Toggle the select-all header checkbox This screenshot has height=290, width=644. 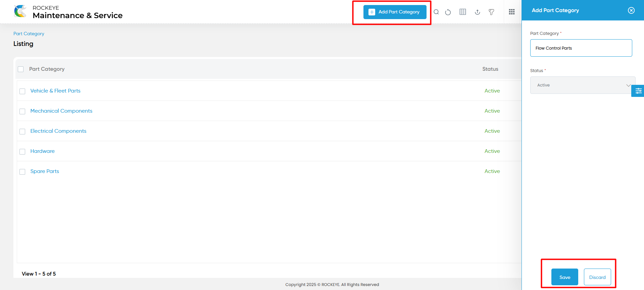click(21, 69)
